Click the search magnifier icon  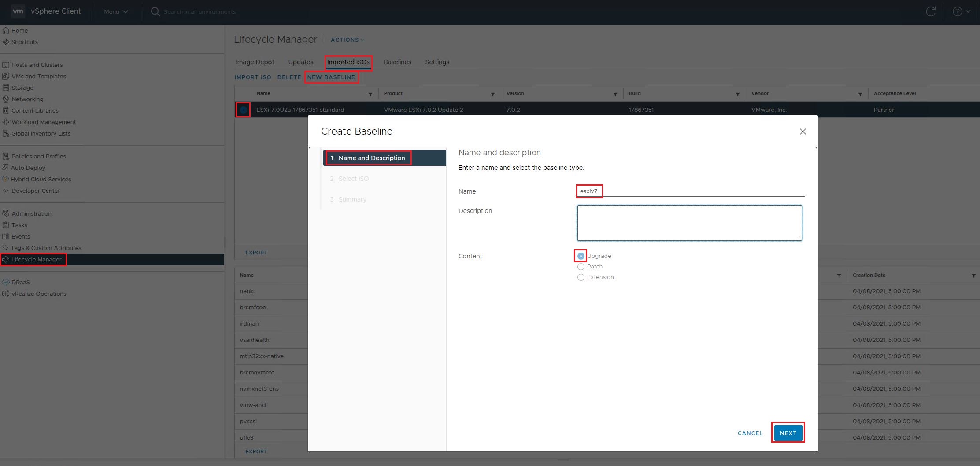click(x=155, y=11)
